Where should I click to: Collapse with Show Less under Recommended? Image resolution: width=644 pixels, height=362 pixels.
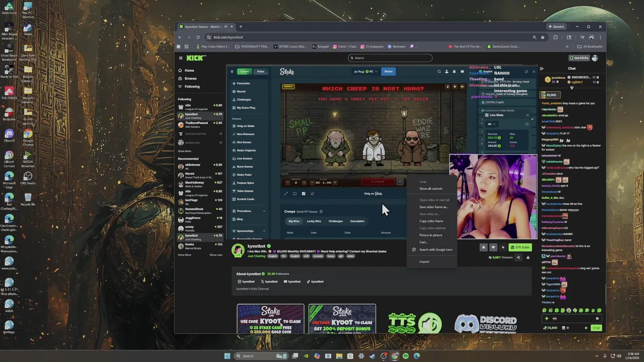click(216, 255)
